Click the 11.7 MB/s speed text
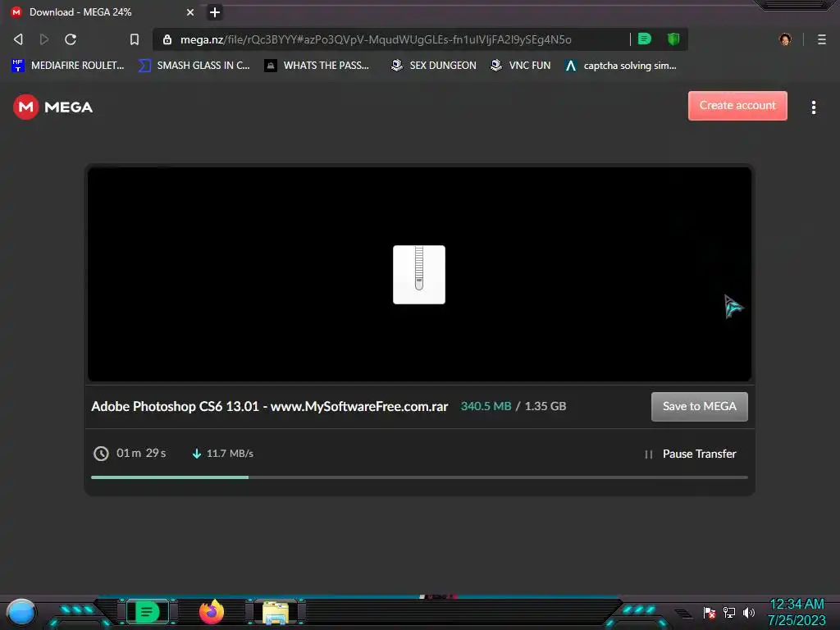The height and width of the screenshot is (630, 840). point(230,454)
